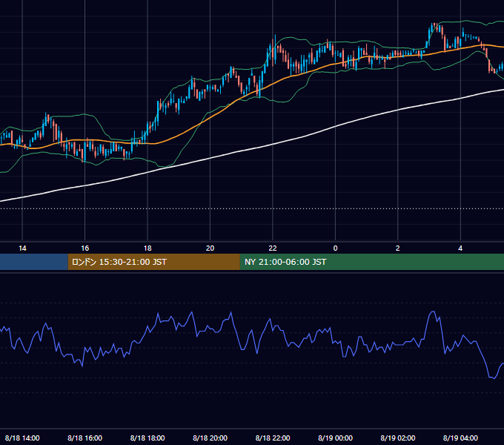This screenshot has width=504, height=445.
Task: Click the 16 hour label on price chart axis
Action: coord(84,248)
